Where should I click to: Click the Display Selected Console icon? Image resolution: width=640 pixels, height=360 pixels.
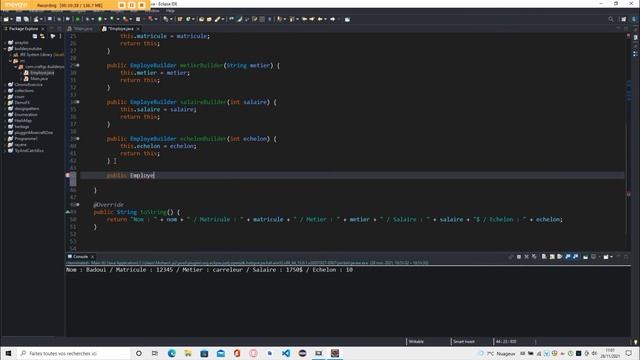(x=593, y=257)
